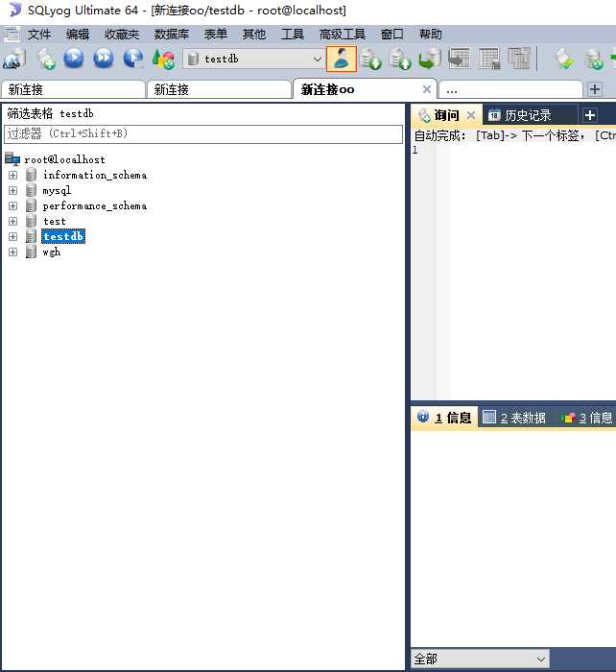Click the document icon left of 文件 menu
This screenshot has height=672, width=616.
coord(12,34)
